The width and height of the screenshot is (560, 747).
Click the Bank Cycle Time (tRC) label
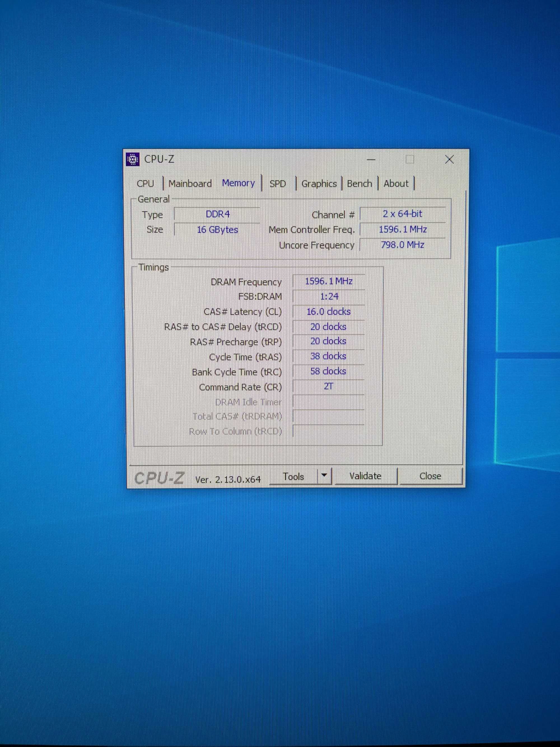coord(237,372)
